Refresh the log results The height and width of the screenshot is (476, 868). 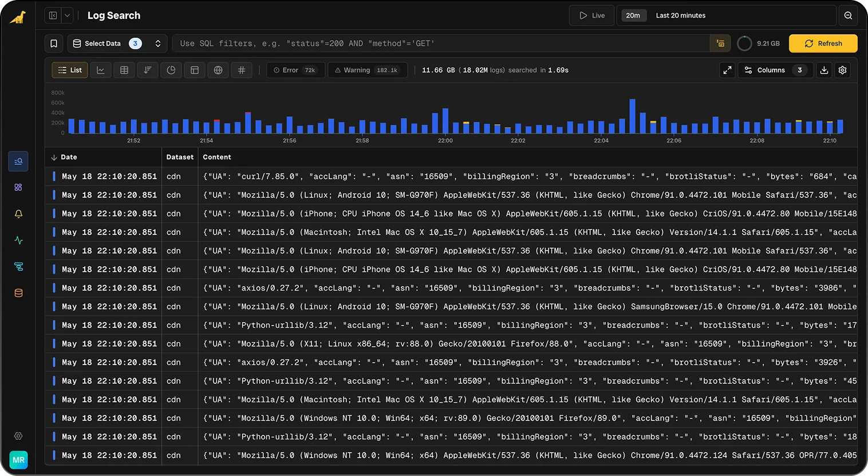[x=823, y=43]
